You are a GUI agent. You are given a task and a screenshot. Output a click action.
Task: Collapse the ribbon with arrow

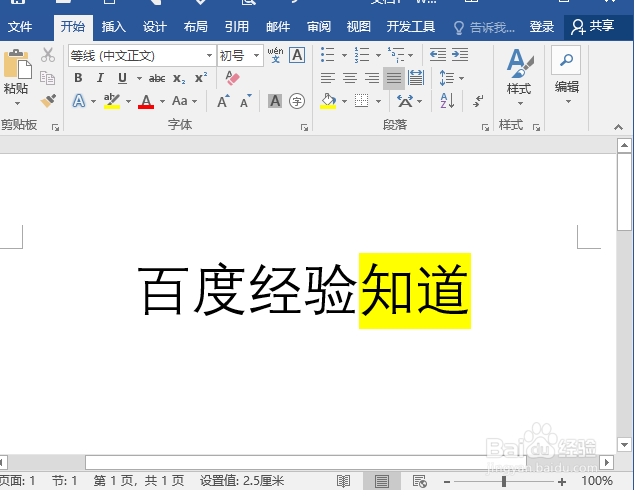[618, 127]
